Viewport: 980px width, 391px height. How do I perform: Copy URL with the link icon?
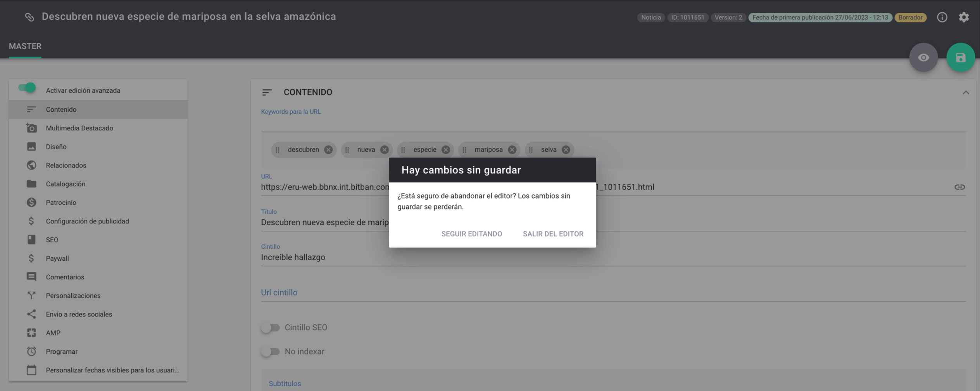point(959,187)
